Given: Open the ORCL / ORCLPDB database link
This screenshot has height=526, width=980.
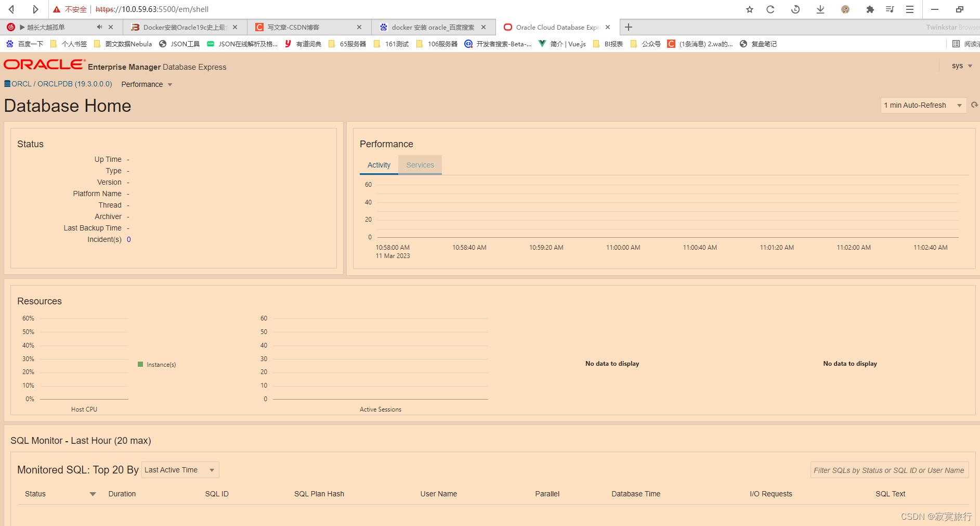Looking at the screenshot, I should [x=62, y=84].
